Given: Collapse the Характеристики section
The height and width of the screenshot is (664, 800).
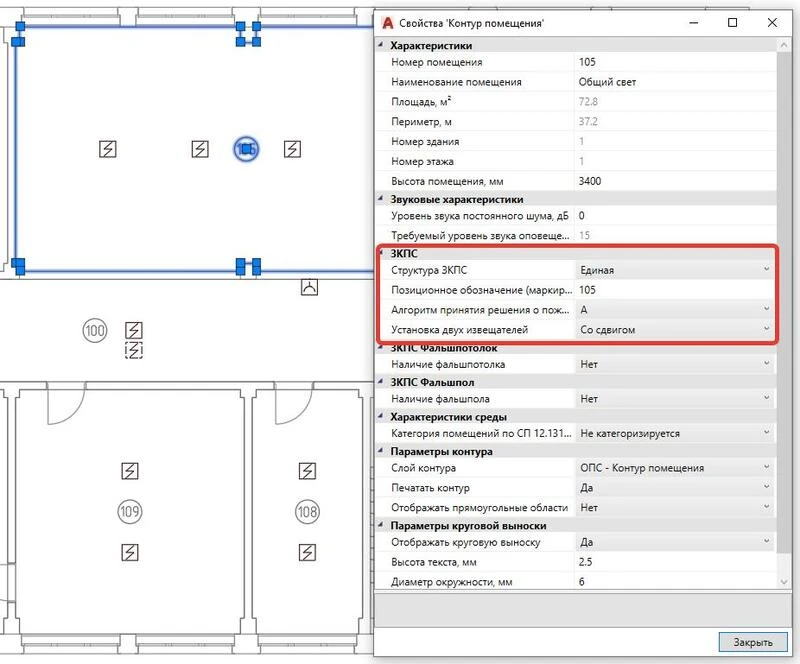Looking at the screenshot, I should [x=381, y=45].
